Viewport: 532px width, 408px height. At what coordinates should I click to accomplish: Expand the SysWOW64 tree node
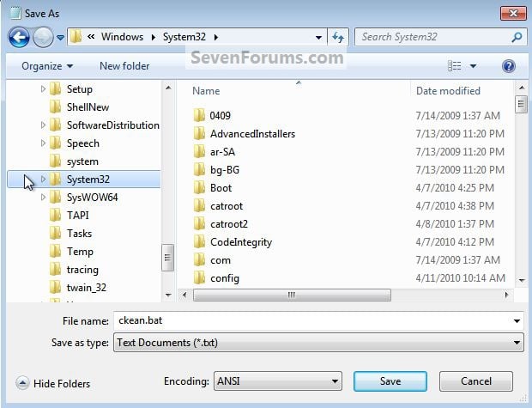coord(43,197)
